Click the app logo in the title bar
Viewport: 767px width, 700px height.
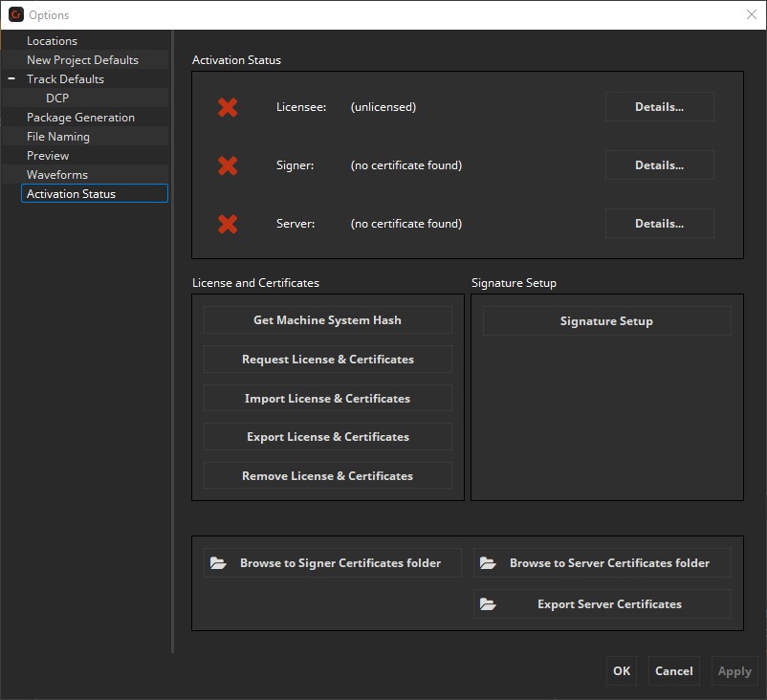15,14
